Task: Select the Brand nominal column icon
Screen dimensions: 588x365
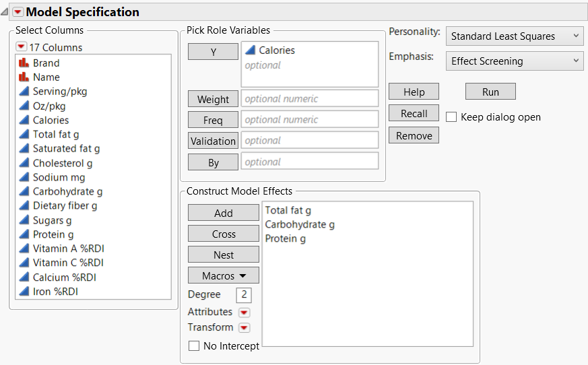Action: pyautogui.click(x=24, y=63)
